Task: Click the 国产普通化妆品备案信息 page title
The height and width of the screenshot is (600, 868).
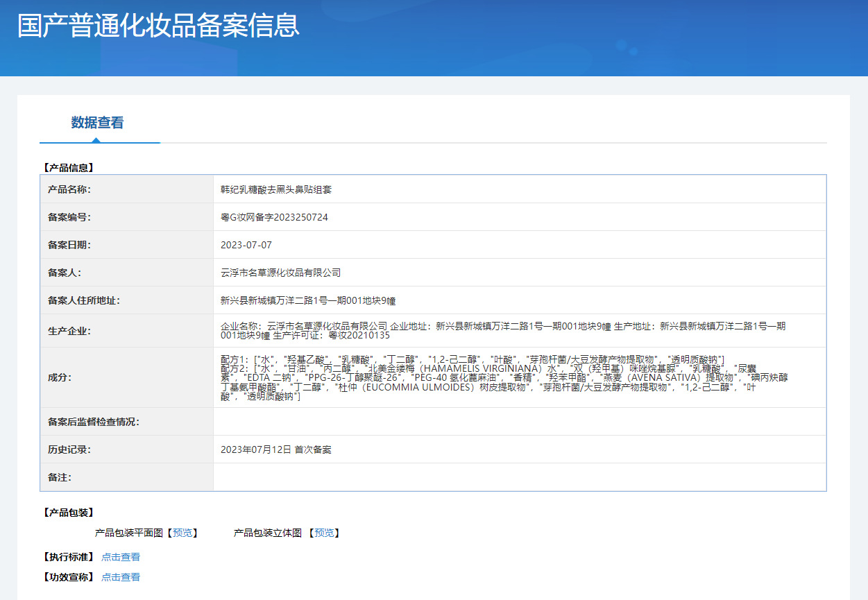Action: click(x=159, y=25)
